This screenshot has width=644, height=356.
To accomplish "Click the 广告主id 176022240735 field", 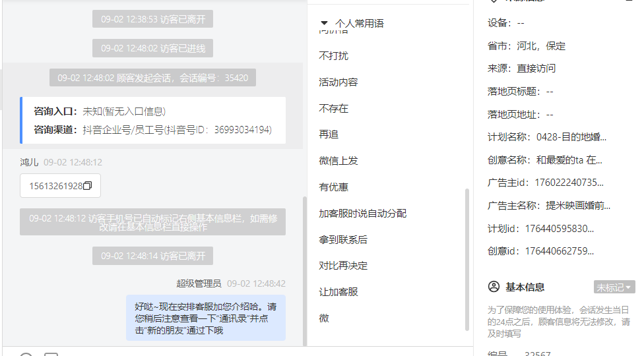I will pyautogui.click(x=546, y=183).
